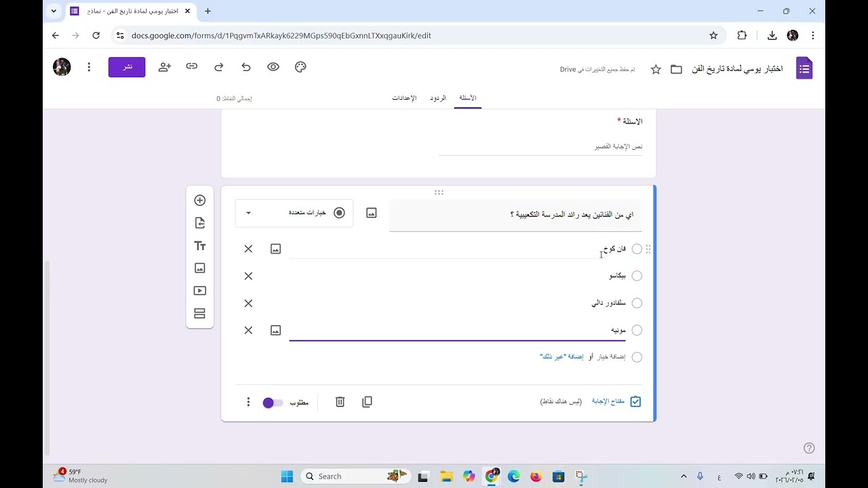The image size is (868, 488).
Task: Open the browser extensions icon
Action: 742,35
